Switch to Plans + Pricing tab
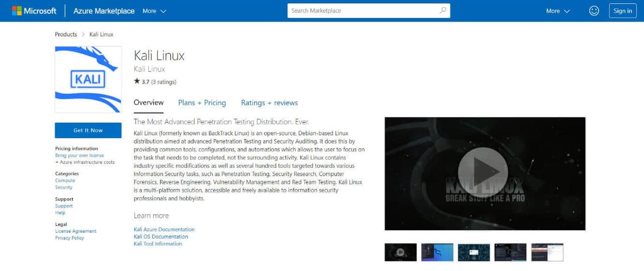 tap(202, 103)
